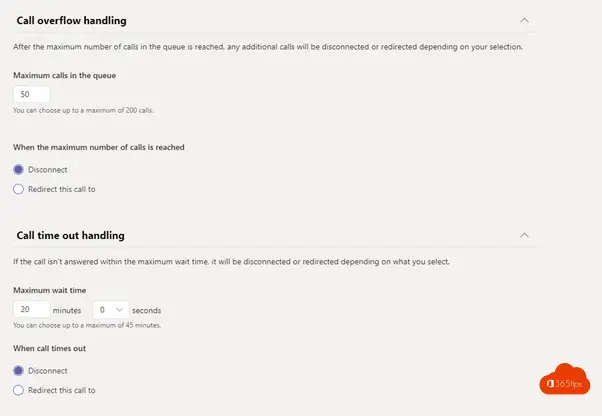Click the 365tips cloud logo icon
Image resolution: width=602 pixels, height=416 pixels.
coord(565,379)
